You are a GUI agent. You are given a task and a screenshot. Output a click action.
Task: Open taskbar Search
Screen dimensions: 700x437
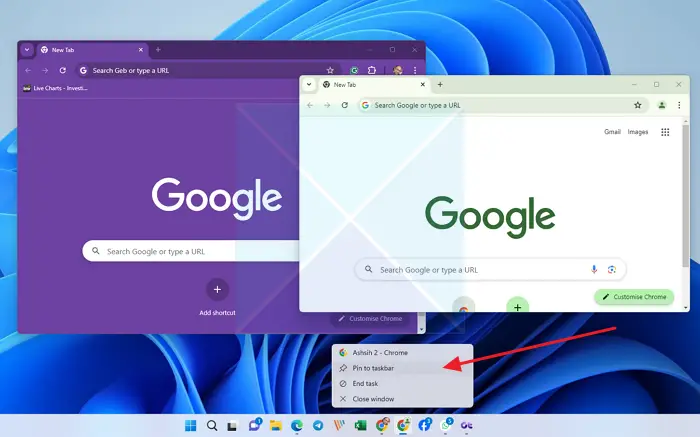click(x=212, y=426)
